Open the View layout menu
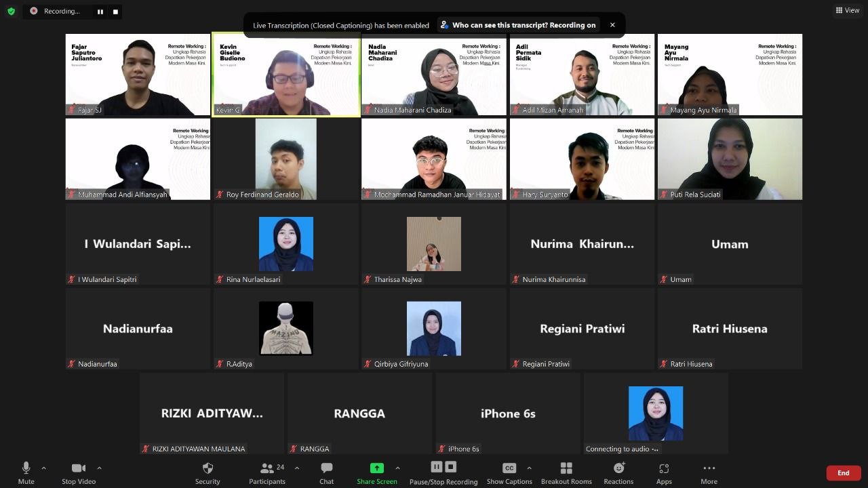The height and width of the screenshot is (488, 868). (848, 10)
